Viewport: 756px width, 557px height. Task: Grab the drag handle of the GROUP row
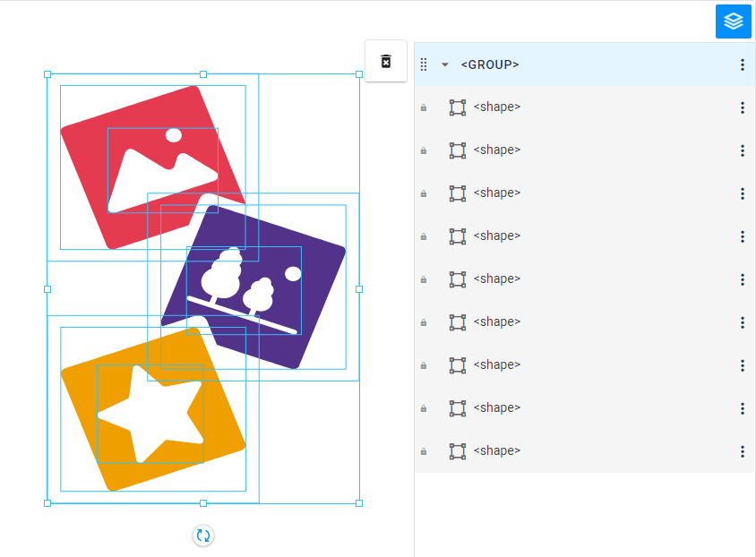pos(424,64)
